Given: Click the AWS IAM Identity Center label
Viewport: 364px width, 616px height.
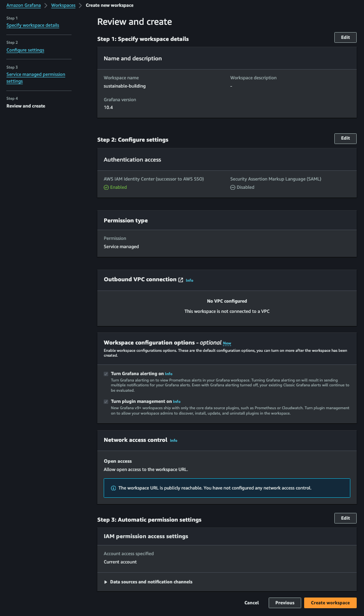Looking at the screenshot, I should (154, 179).
